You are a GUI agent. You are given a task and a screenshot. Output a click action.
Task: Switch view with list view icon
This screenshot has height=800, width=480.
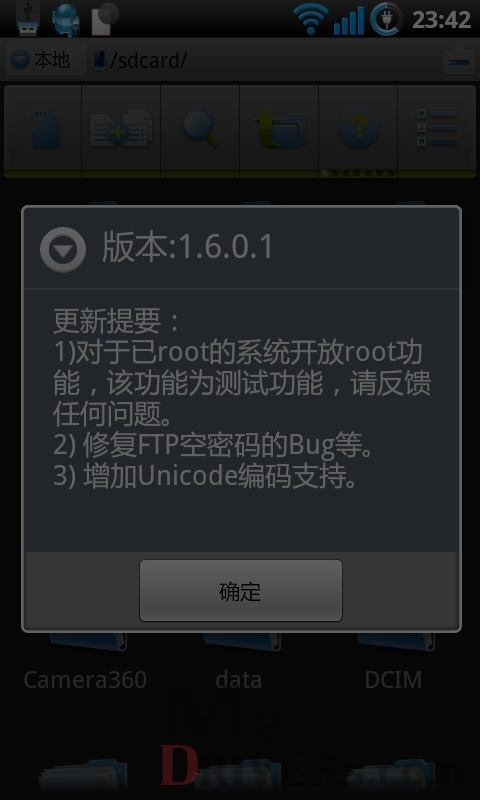437,128
